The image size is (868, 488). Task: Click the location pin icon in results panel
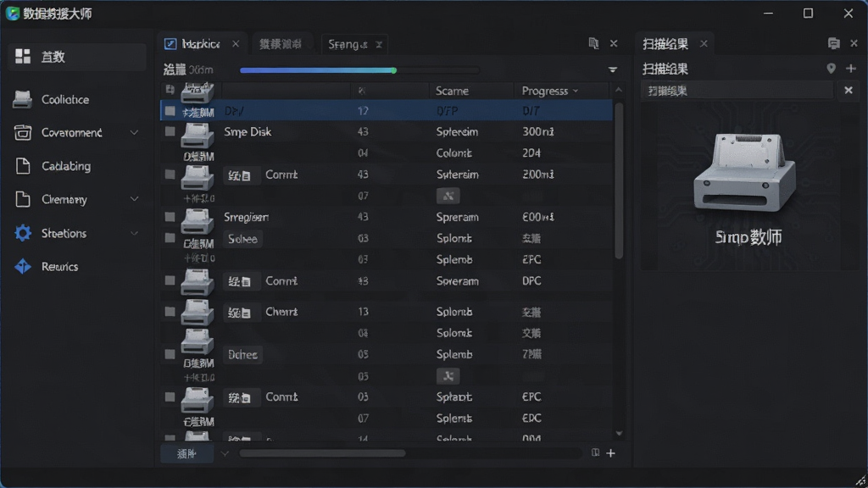pos(831,68)
